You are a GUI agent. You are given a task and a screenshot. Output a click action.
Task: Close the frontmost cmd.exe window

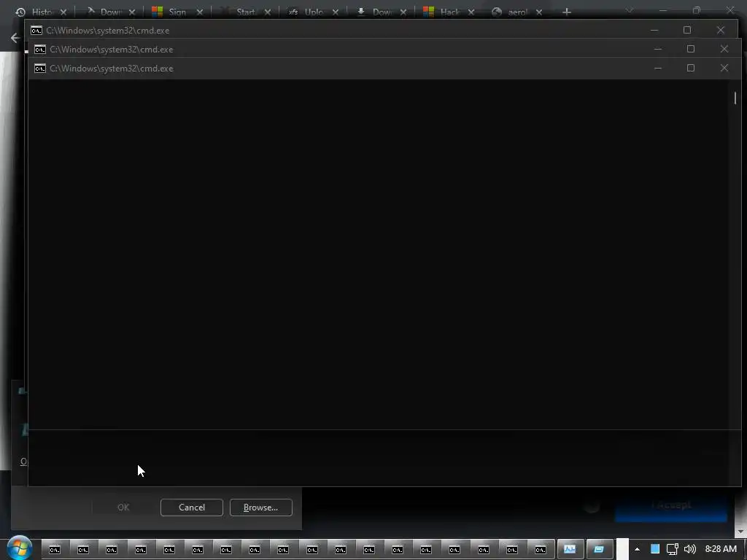coord(724,68)
